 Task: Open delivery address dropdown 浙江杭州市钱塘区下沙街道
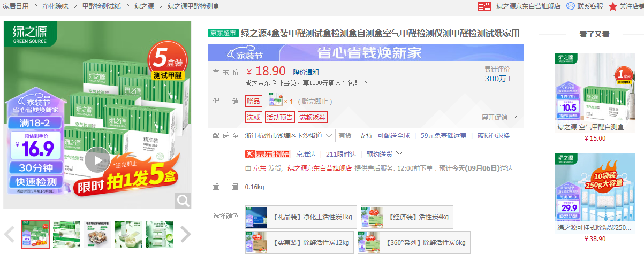click(289, 136)
